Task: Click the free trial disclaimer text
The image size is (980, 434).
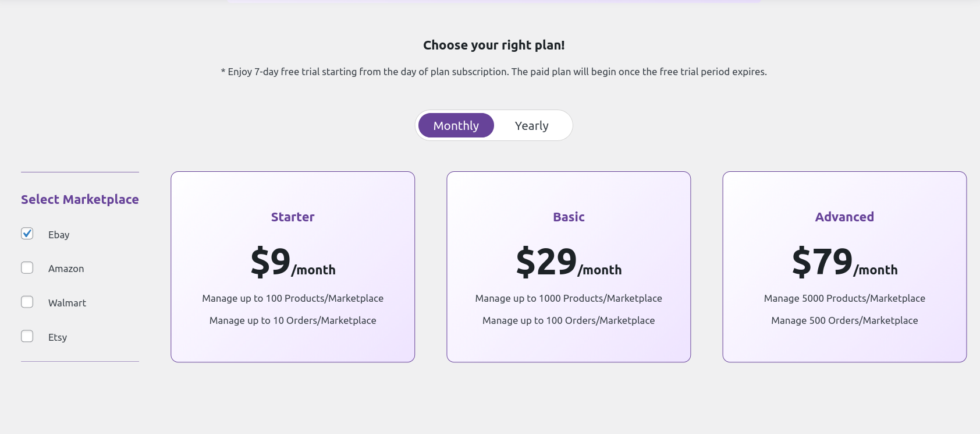Action: point(493,72)
